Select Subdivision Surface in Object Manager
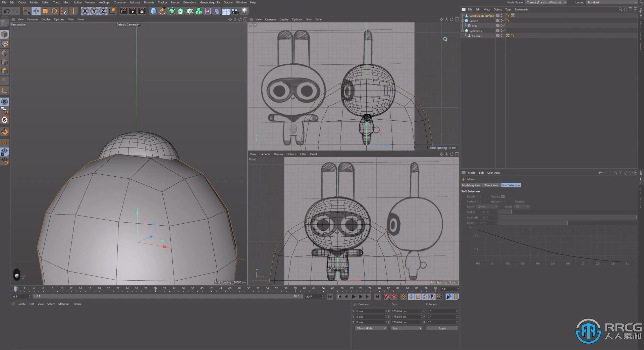 [x=481, y=16]
